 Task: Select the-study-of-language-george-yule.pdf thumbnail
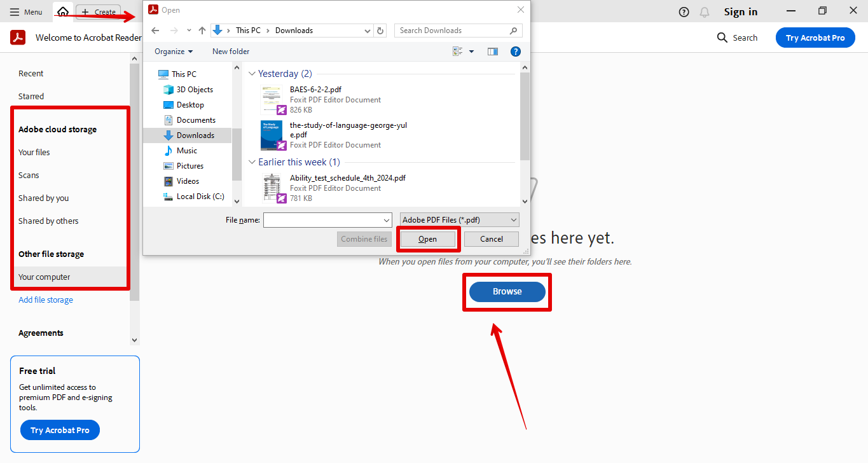pos(273,135)
